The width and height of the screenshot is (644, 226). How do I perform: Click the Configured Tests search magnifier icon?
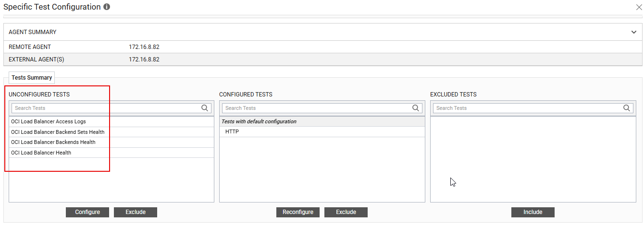416,108
